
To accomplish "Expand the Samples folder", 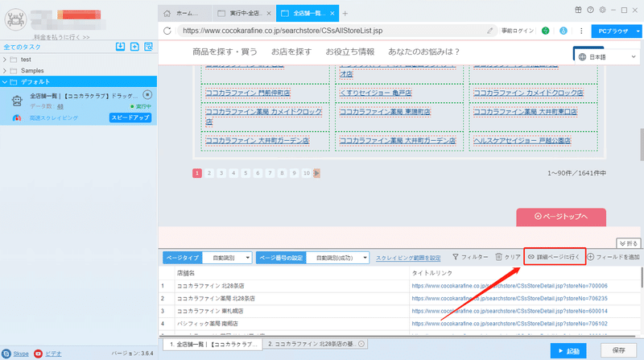I will pyautogui.click(x=5, y=71).
